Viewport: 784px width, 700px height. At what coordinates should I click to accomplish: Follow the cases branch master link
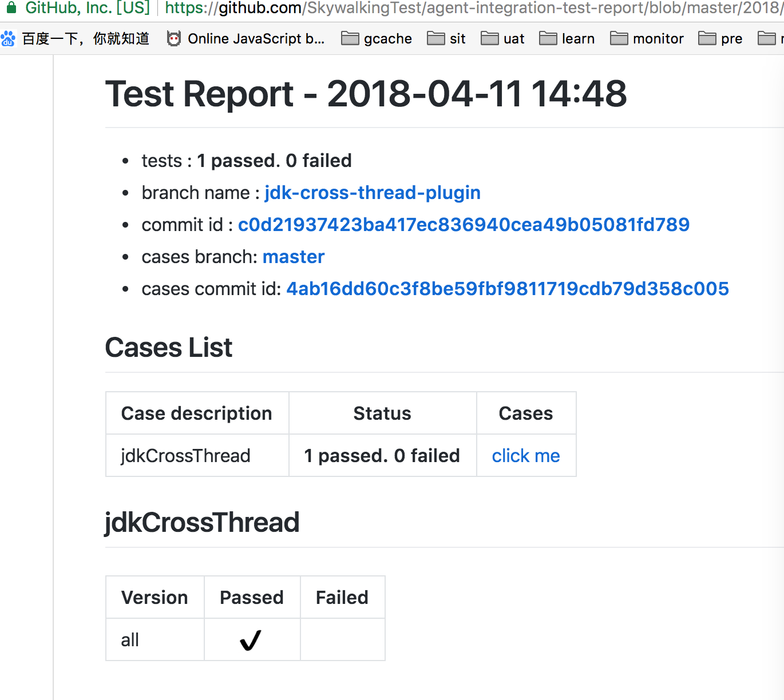[x=294, y=257]
